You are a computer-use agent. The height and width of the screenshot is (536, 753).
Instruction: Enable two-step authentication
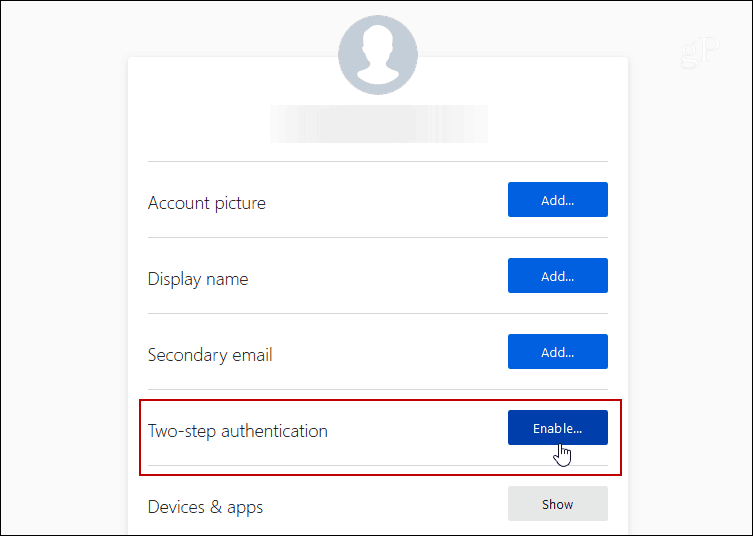(x=558, y=427)
